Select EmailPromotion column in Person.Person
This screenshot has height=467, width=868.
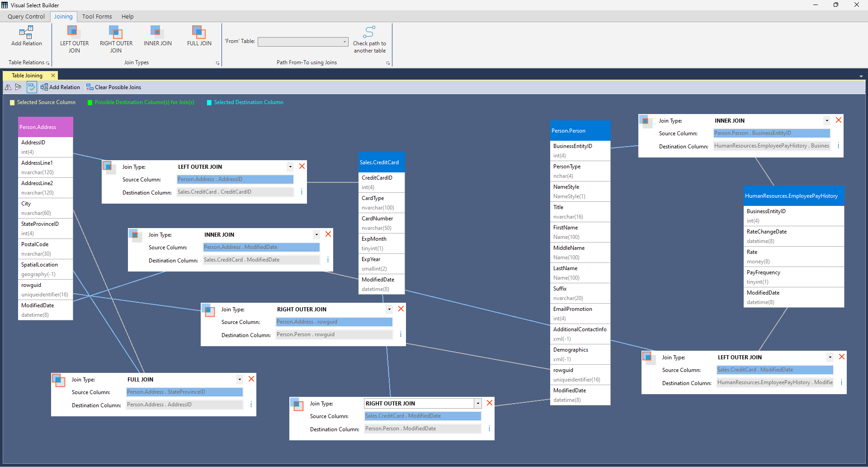pos(580,314)
